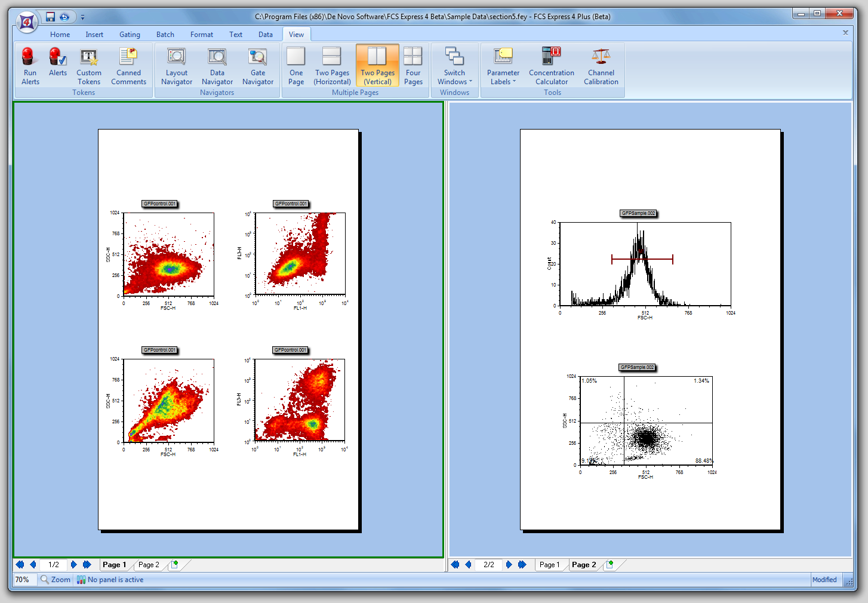Image resolution: width=868 pixels, height=603 pixels.
Task: Click the undo icon in quick access toolbar
Action: point(64,17)
